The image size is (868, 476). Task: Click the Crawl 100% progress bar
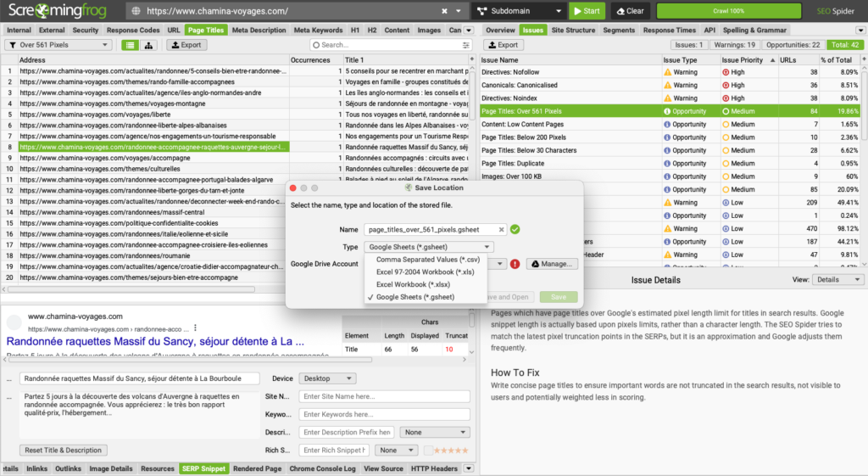pyautogui.click(x=728, y=11)
